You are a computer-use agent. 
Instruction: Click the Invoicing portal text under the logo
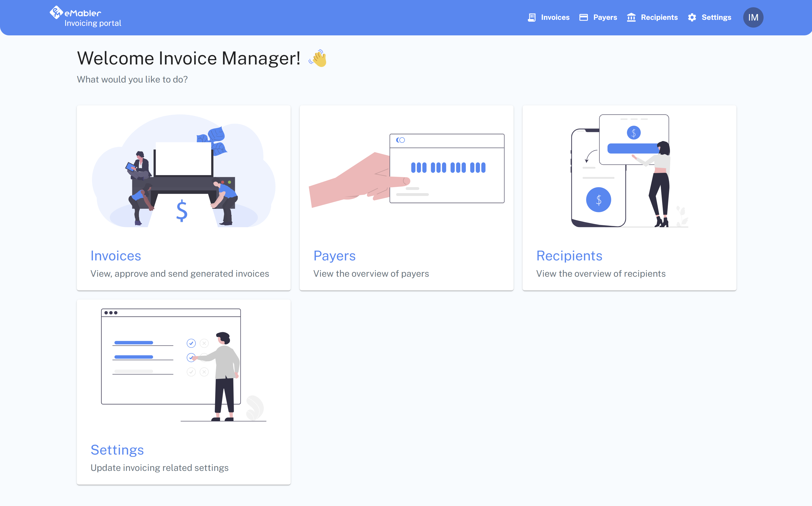(93, 23)
